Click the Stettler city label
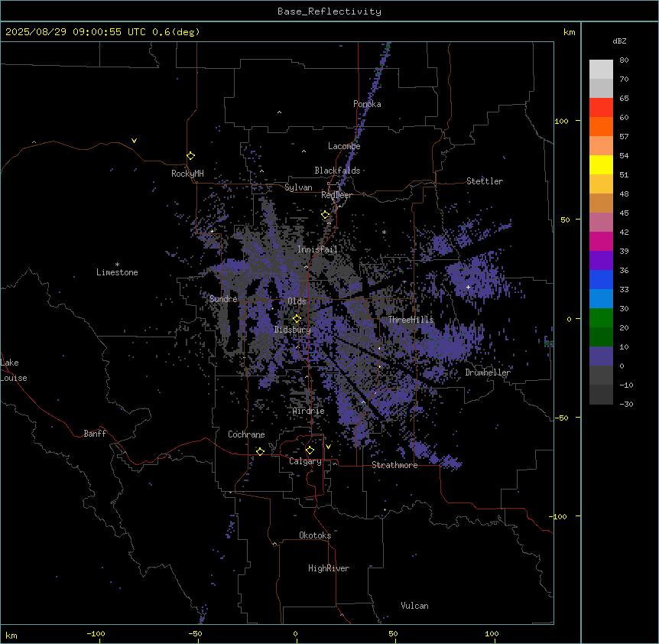The image size is (659, 644). [x=485, y=181]
